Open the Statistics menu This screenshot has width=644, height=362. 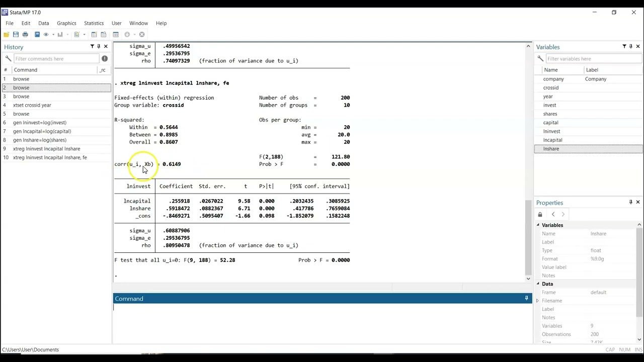[94, 23]
